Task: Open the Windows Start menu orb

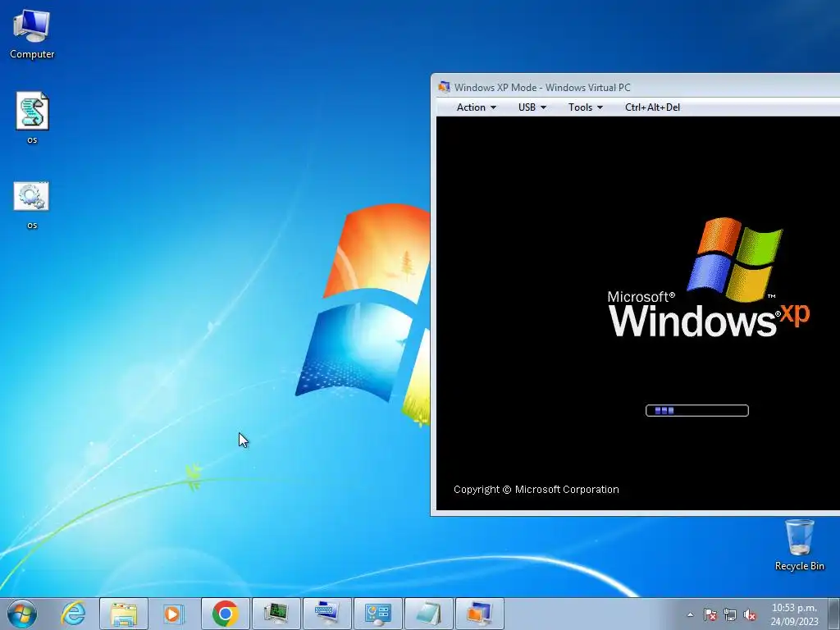Action: tap(22, 614)
